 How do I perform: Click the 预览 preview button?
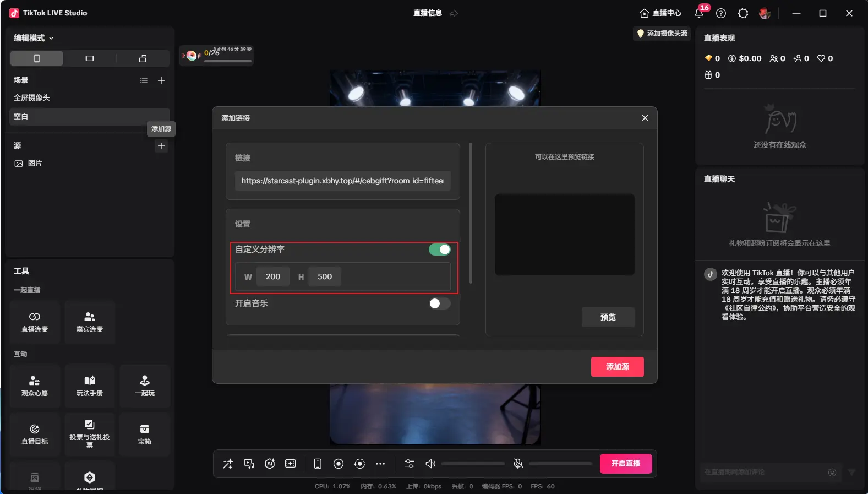coord(608,317)
